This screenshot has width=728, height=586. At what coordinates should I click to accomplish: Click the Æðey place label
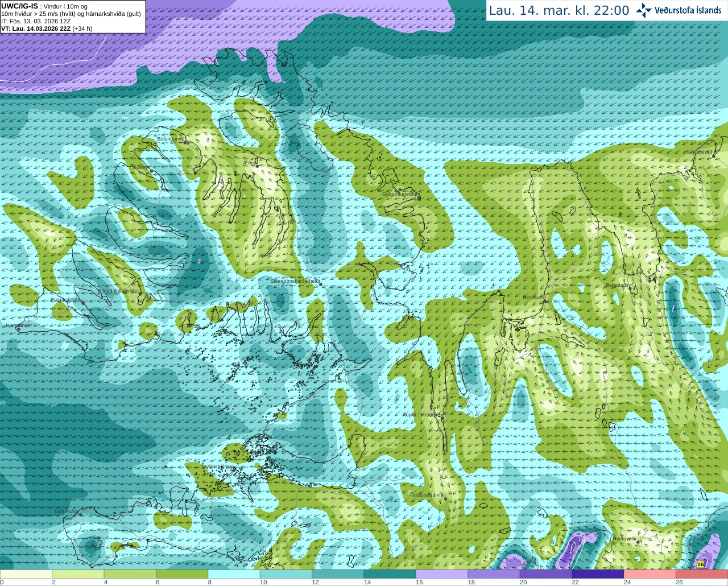coord(250,163)
